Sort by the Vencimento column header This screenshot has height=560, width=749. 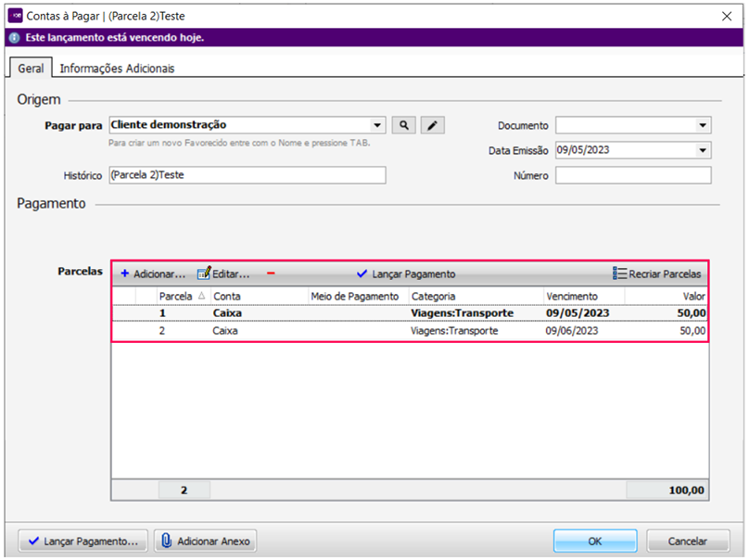tap(582, 296)
